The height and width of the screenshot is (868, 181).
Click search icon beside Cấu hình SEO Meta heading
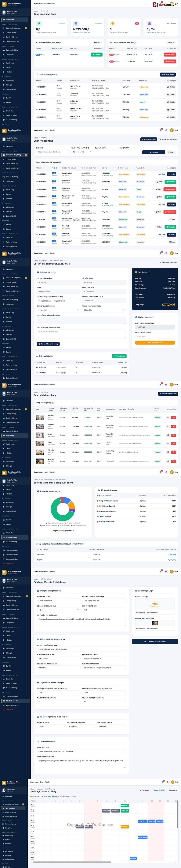coord(38,741)
